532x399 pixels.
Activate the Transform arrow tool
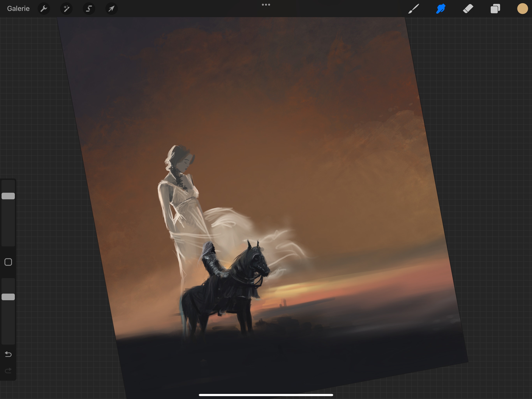click(x=111, y=9)
